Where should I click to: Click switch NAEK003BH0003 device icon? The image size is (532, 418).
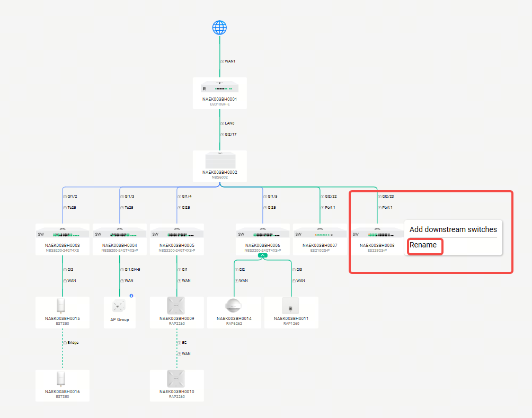coord(63,233)
